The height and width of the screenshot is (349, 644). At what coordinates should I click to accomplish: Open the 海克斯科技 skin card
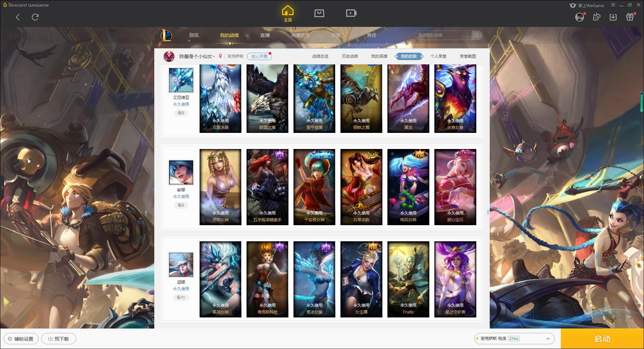[267, 279]
